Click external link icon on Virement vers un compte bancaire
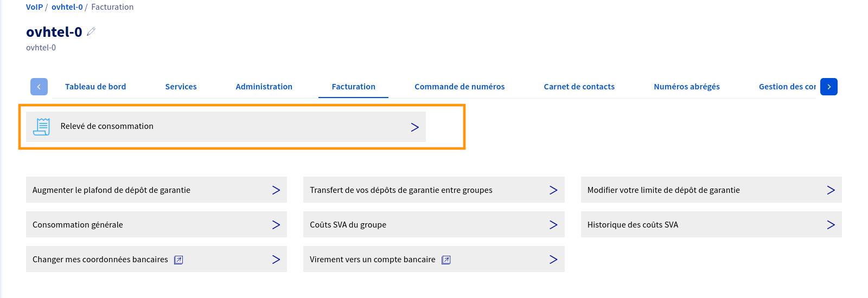The height and width of the screenshot is (298, 868). click(446, 260)
